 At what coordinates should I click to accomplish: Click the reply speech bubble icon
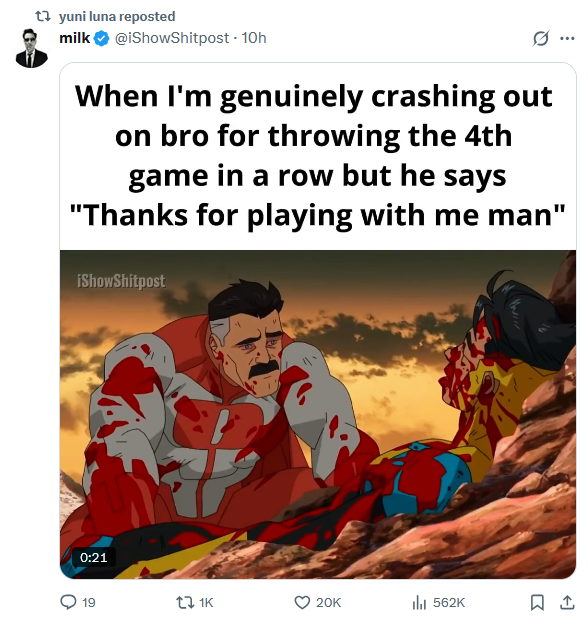tap(68, 602)
